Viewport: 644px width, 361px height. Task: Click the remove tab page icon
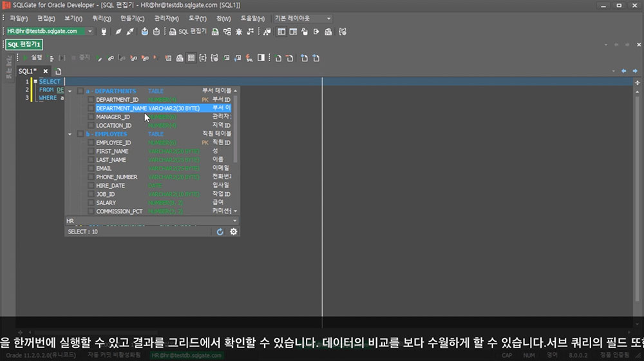coord(290,59)
